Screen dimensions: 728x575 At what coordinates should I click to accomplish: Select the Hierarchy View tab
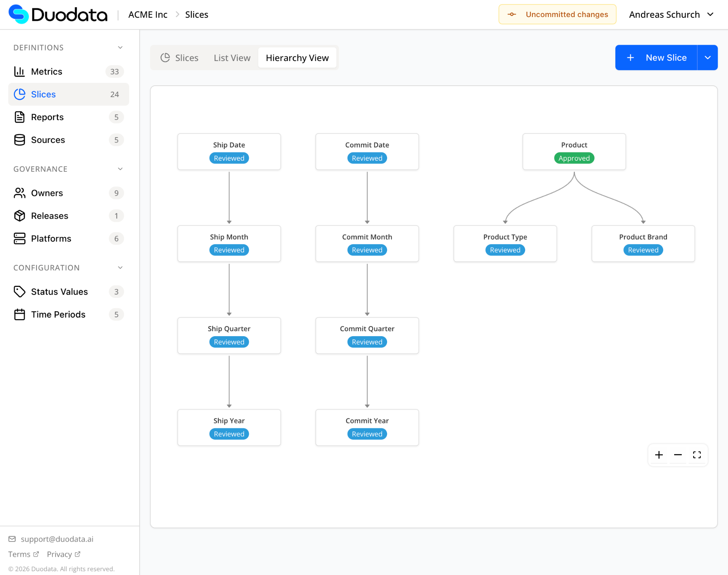pos(297,58)
